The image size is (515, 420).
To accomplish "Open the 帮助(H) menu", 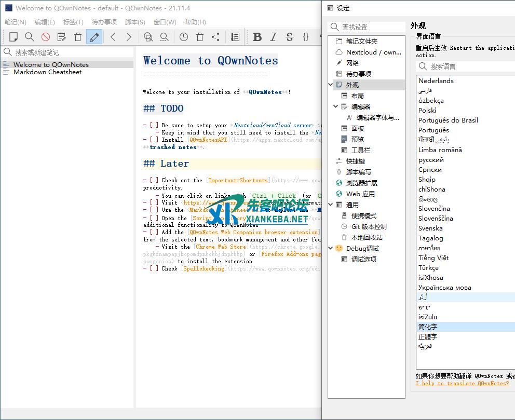I will click(195, 22).
